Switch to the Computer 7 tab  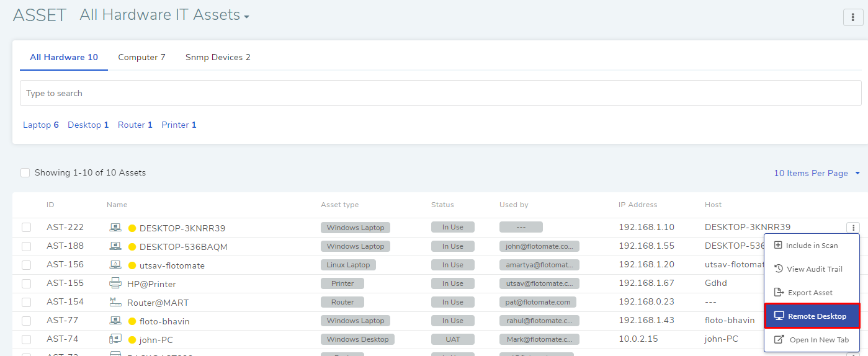pos(141,57)
